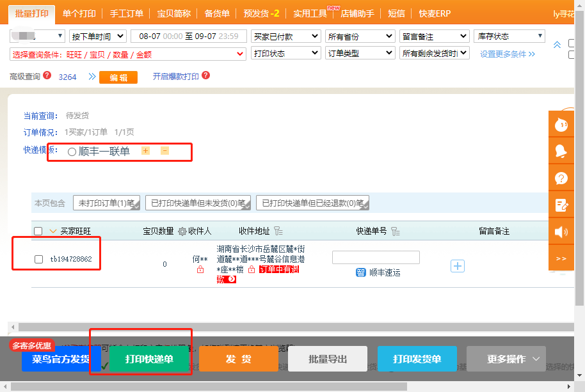Click the minus icon beside 顺丰一联单
The image size is (585, 392).
pyautogui.click(x=164, y=150)
